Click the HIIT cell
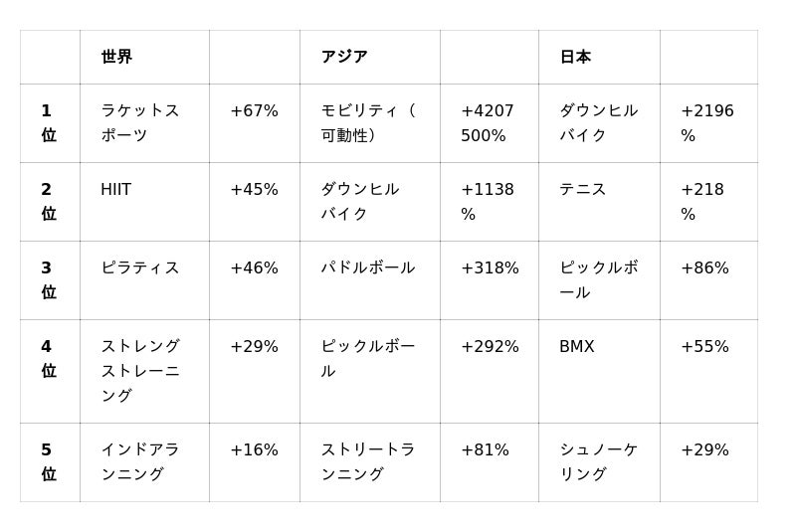 116,190
